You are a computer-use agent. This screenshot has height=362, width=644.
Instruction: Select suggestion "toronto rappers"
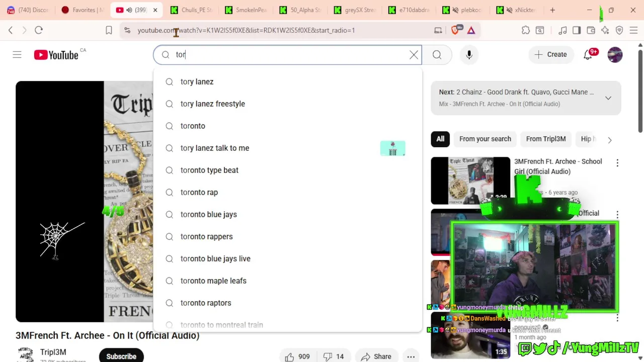click(288, 236)
